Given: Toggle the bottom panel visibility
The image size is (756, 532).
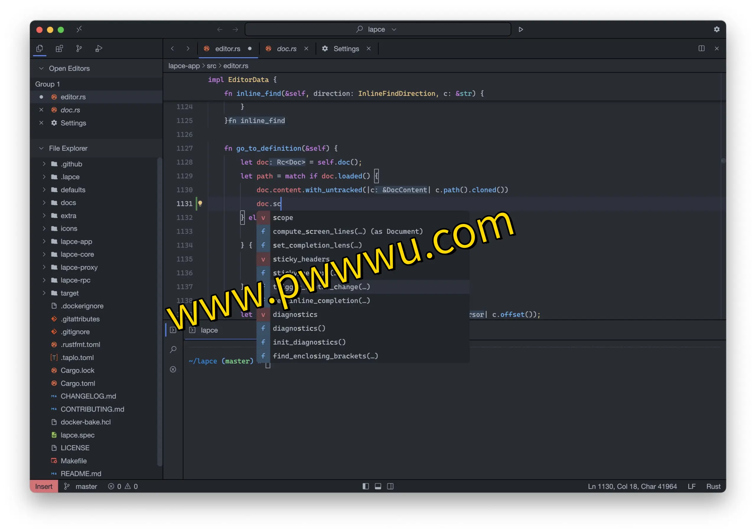Looking at the screenshot, I should (378, 486).
